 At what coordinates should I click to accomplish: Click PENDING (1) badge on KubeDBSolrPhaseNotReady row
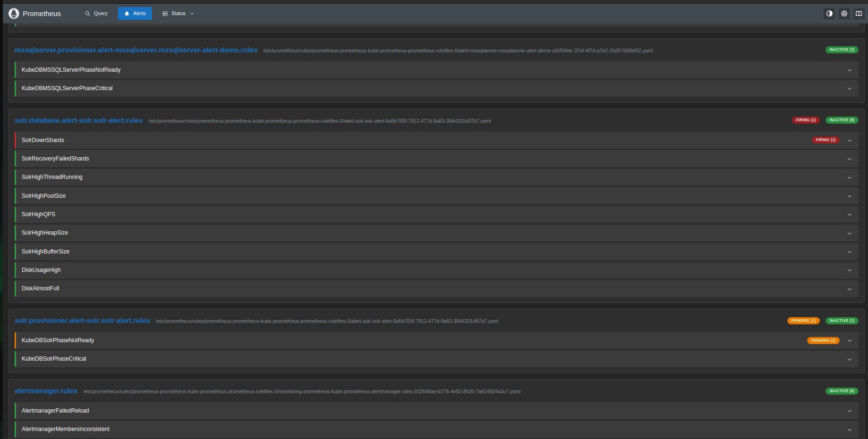823,340
